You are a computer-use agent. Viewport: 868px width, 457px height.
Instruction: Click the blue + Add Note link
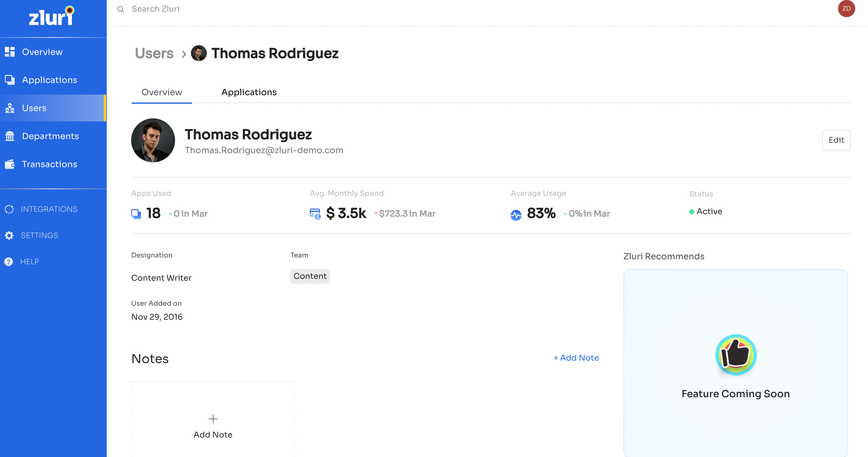(576, 358)
